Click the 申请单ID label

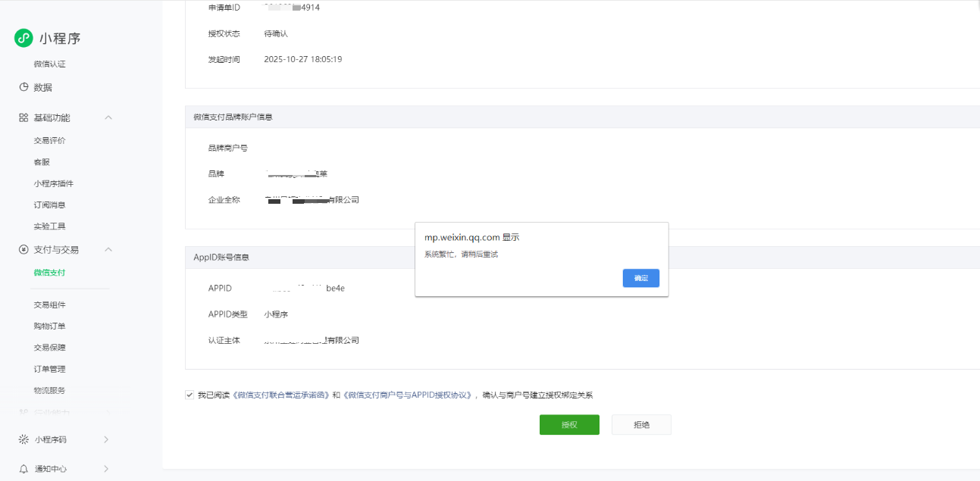[x=224, y=8]
